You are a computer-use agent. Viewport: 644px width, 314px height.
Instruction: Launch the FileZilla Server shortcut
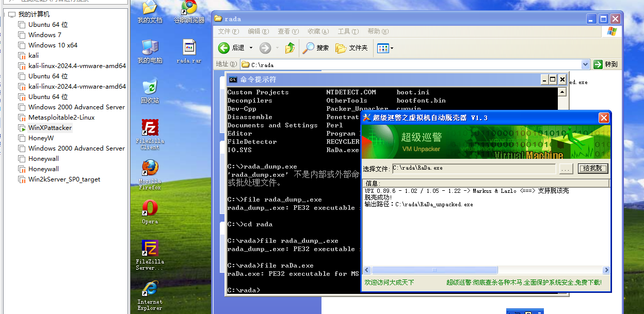(150, 255)
